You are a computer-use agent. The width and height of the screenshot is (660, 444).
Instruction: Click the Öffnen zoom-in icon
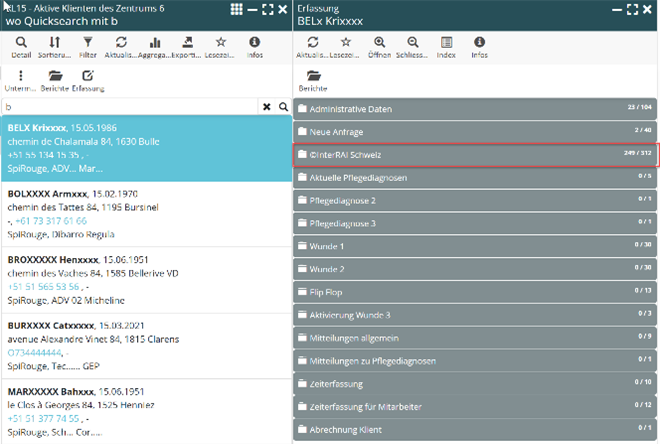point(379,43)
